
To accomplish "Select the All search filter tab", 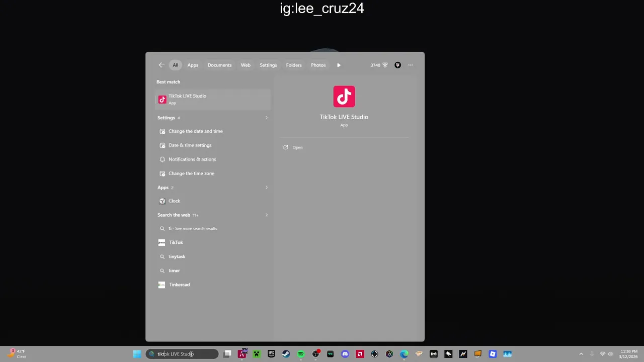I will tap(175, 65).
